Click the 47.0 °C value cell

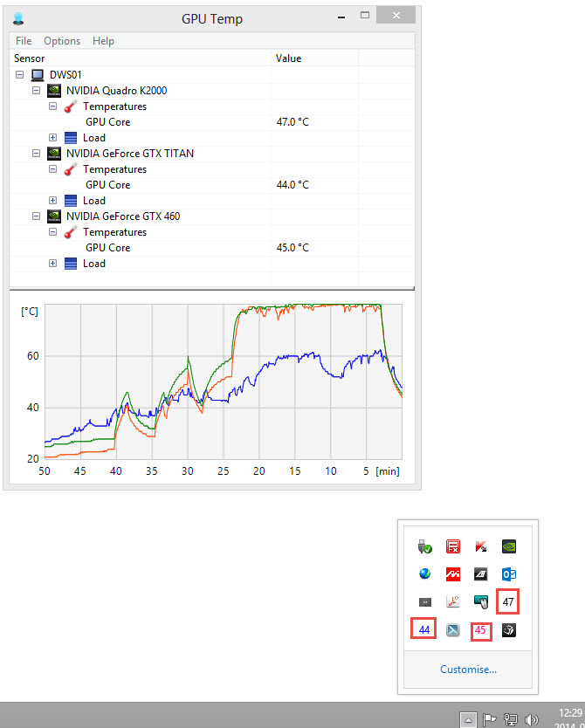point(292,122)
